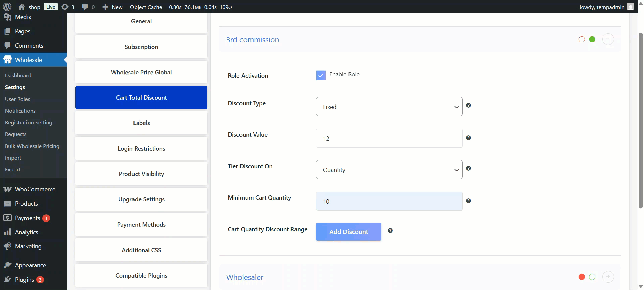Click the Minimum Cart Quantity input field
644x290 pixels.
click(x=389, y=201)
